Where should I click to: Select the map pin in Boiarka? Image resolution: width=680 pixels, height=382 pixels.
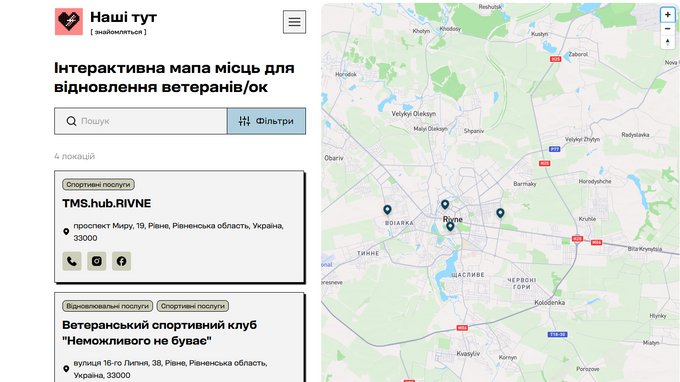(387, 210)
